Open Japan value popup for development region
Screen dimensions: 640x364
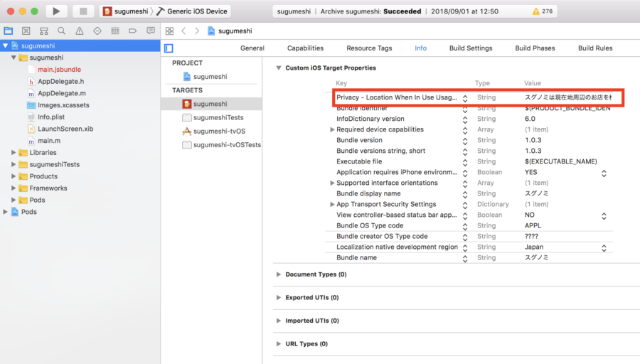[x=604, y=247]
